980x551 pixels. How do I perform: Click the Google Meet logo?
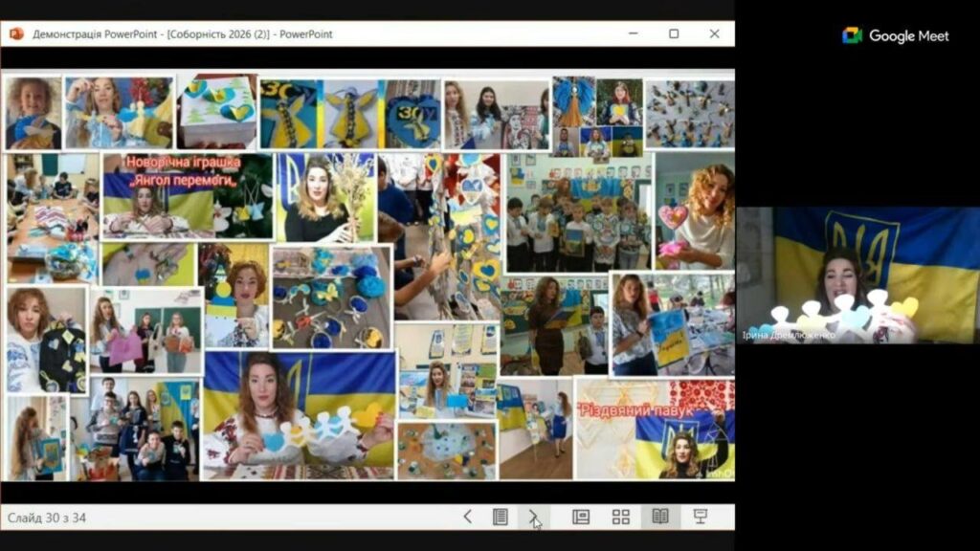(895, 35)
